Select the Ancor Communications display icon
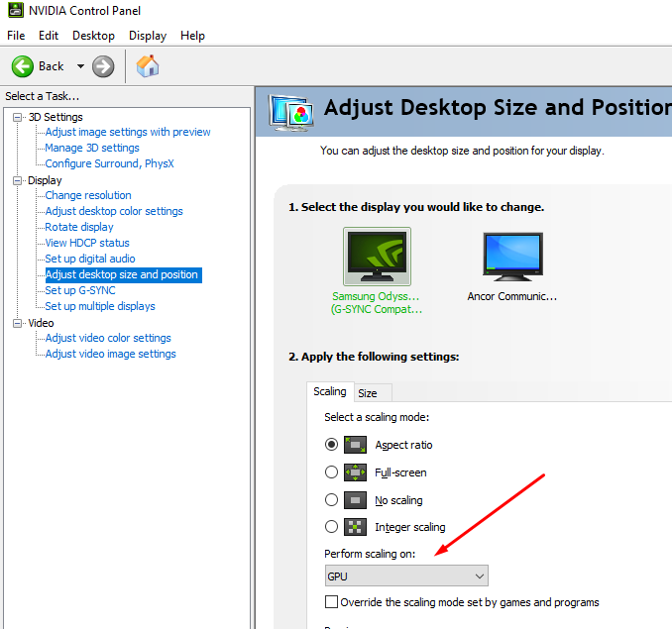 (x=512, y=257)
